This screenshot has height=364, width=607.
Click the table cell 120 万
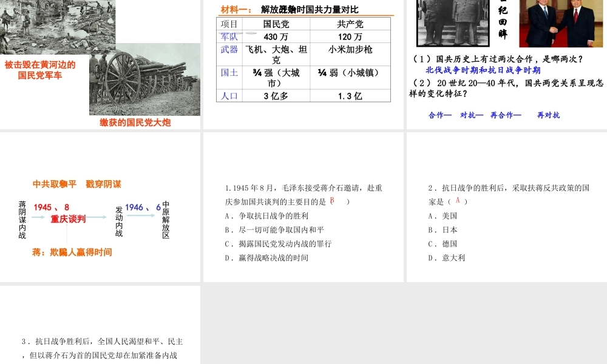point(350,37)
